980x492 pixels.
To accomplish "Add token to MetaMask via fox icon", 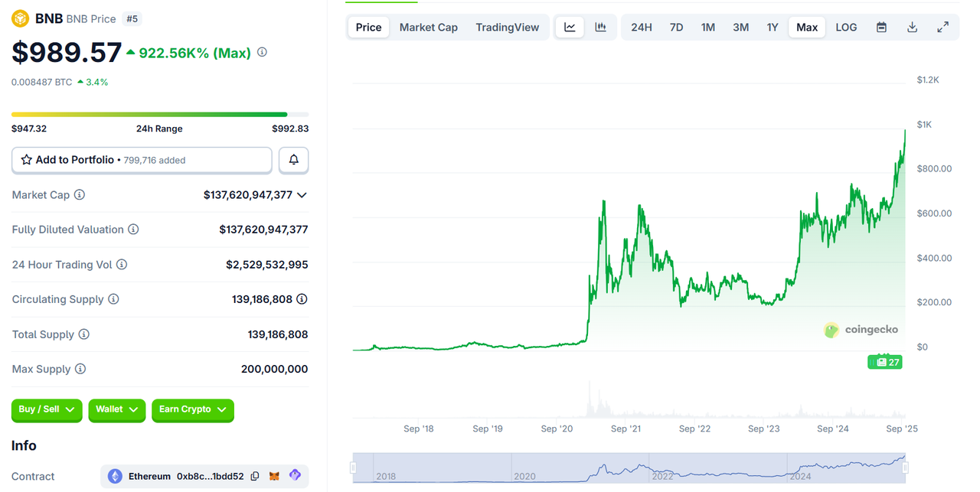I will (274, 476).
